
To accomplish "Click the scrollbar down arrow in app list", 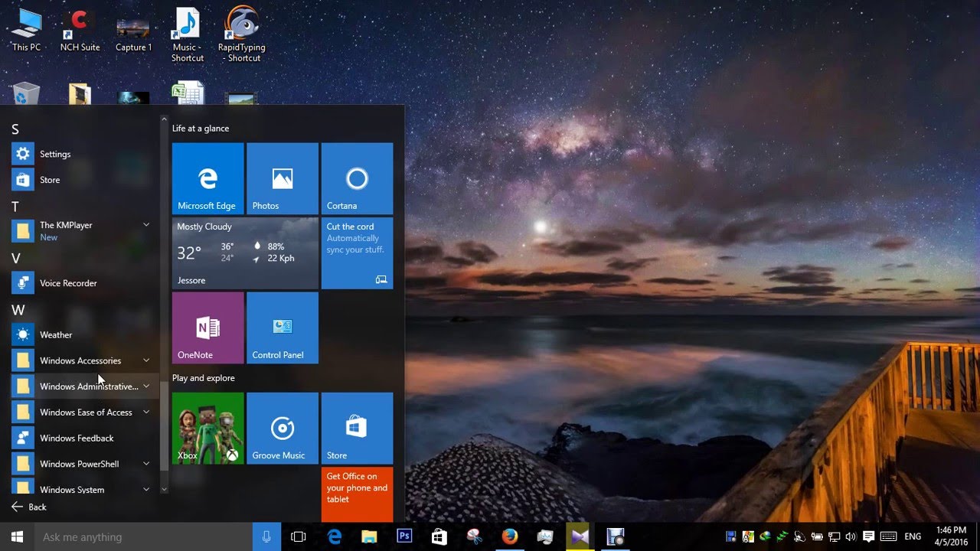I will point(164,488).
